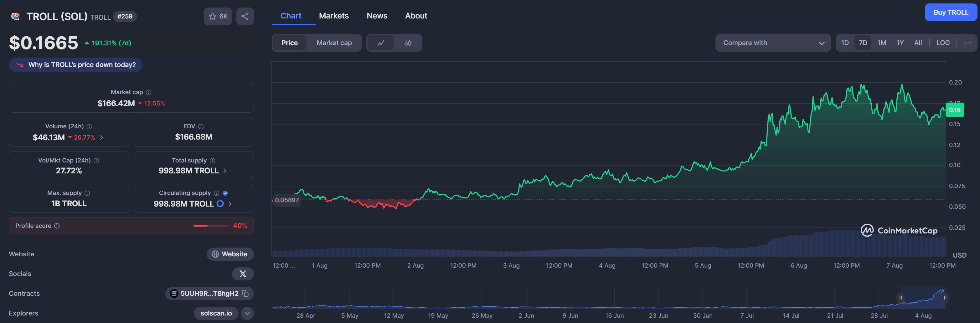
Task: Click Market cap info icon
Action: click(x=149, y=92)
